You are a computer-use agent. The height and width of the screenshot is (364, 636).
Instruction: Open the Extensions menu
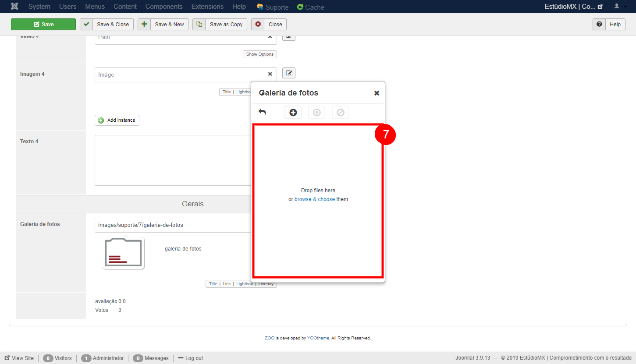(x=207, y=7)
